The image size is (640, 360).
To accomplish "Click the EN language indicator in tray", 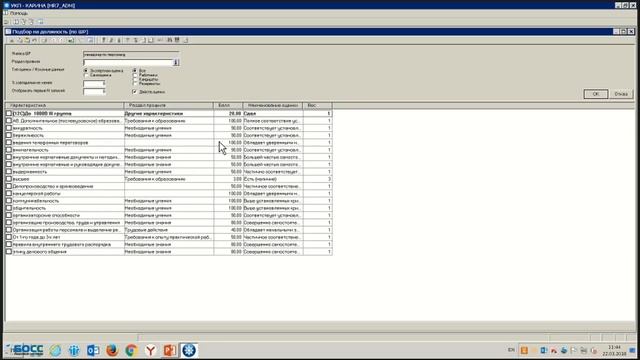I will point(511,350).
